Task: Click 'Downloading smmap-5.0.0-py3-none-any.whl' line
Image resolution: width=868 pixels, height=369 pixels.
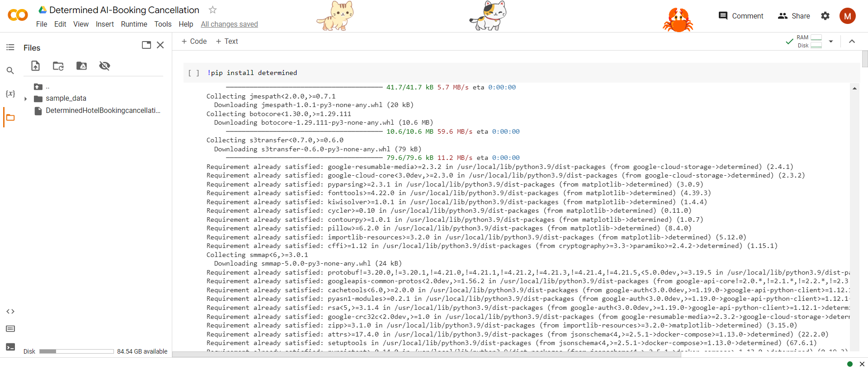Action: point(308,263)
